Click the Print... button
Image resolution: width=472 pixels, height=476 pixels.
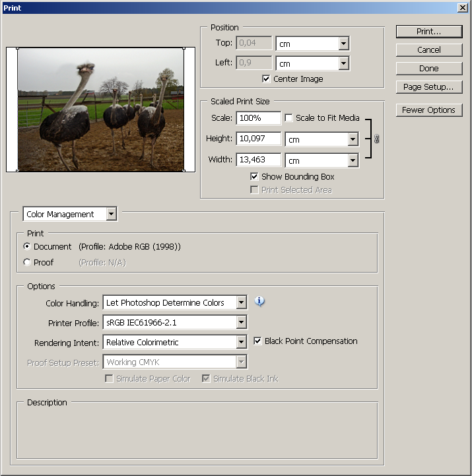click(x=429, y=32)
